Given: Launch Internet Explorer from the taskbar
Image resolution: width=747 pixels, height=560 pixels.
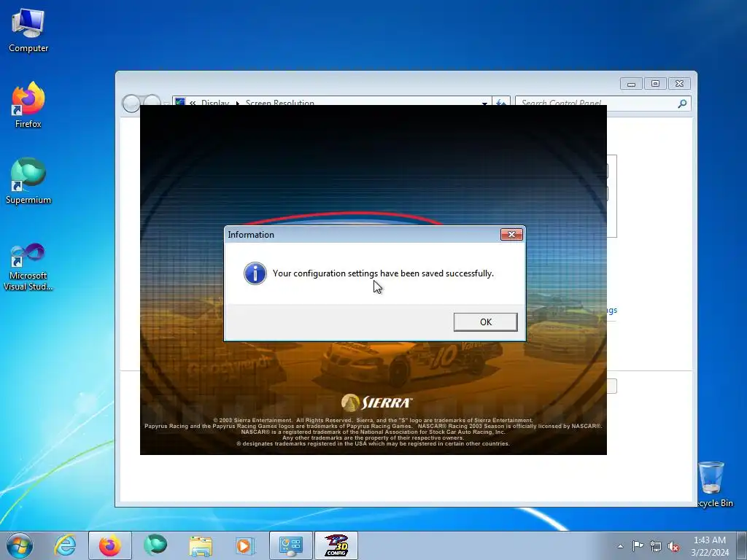Looking at the screenshot, I should (65, 545).
